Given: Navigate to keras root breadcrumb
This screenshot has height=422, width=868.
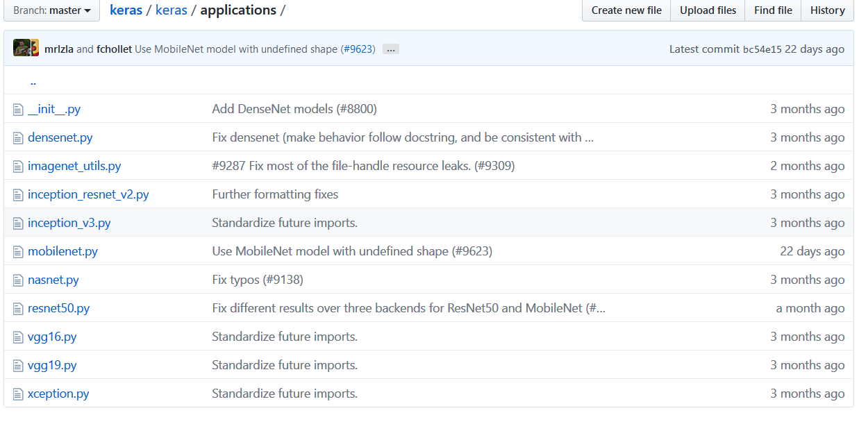Looking at the screenshot, I should point(126,10).
